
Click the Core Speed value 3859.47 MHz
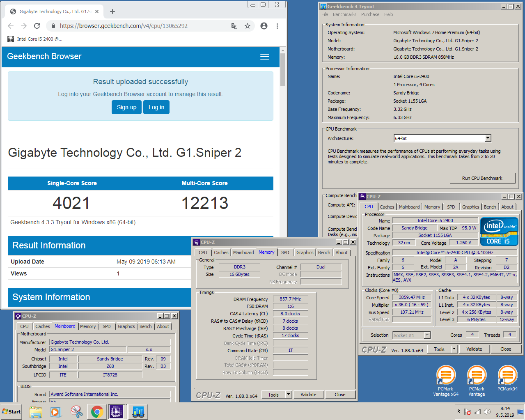[412, 297]
